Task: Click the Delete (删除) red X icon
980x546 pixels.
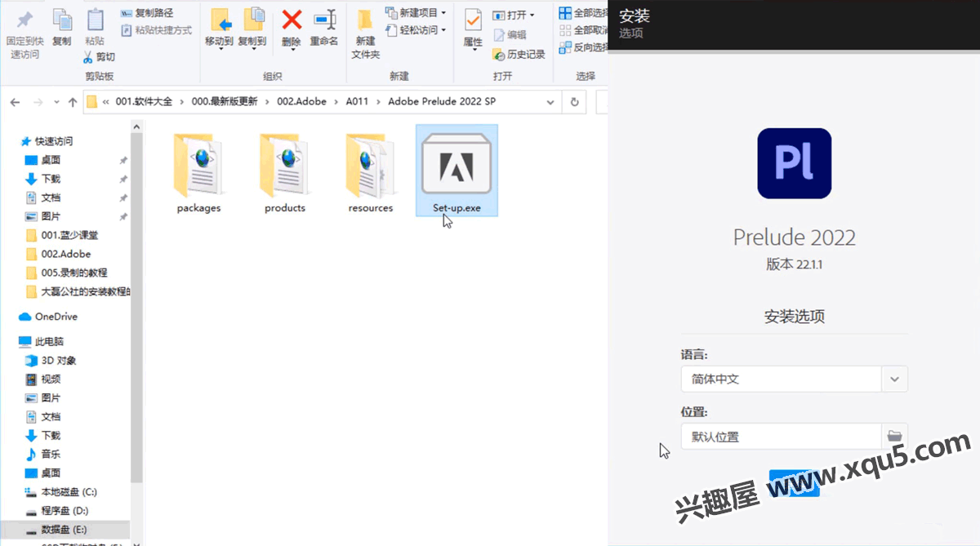Action: coord(292,21)
